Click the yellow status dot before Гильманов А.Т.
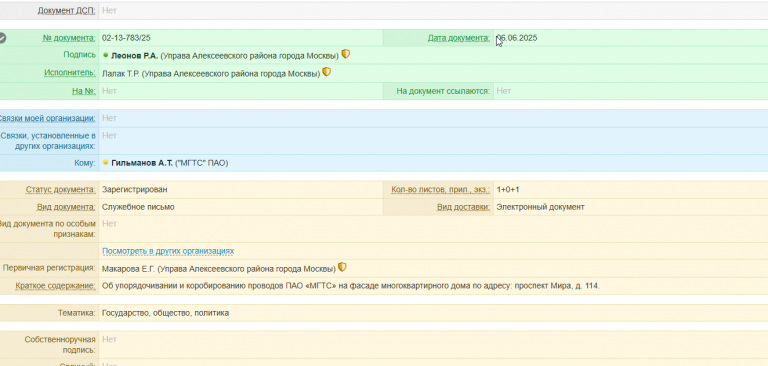The image size is (768, 366). click(106, 163)
